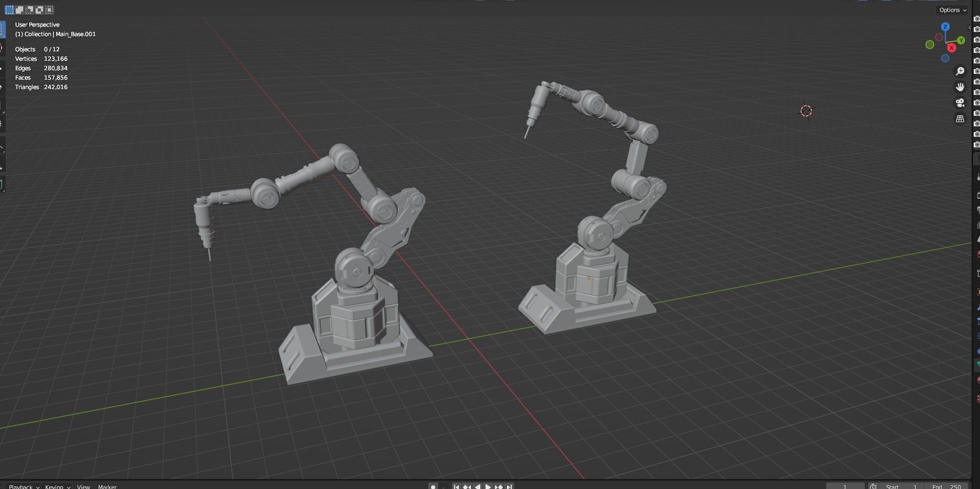
Task: Click the pan hand viewport icon
Action: pos(960,87)
